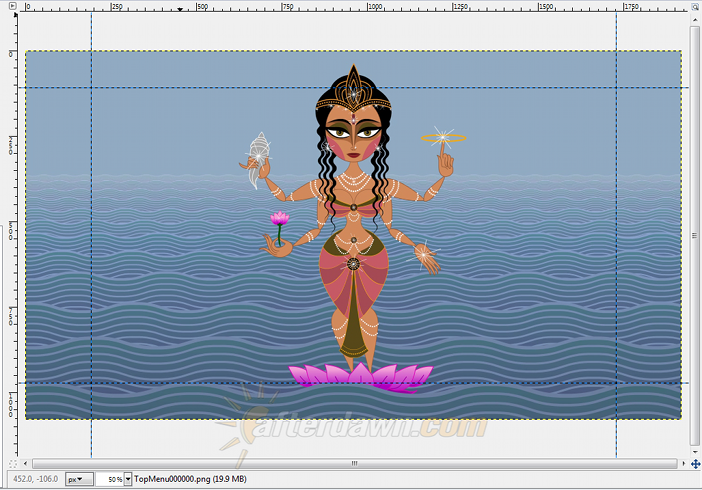
Task: Toggle zoom-on-resize magnifier icon
Action: pyautogui.click(x=695, y=6)
